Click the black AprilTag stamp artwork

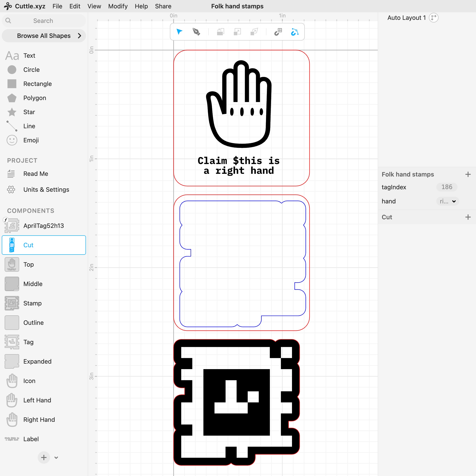pyautogui.click(x=237, y=402)
